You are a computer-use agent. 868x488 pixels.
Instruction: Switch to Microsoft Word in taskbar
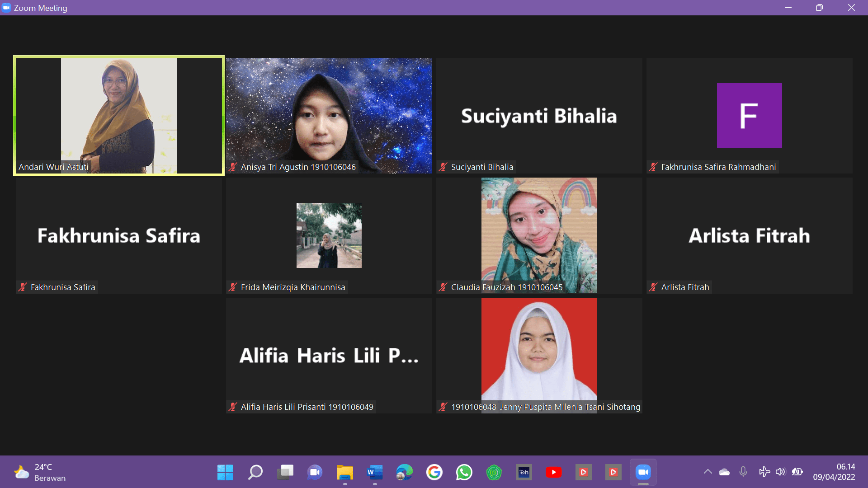(375, 473)
